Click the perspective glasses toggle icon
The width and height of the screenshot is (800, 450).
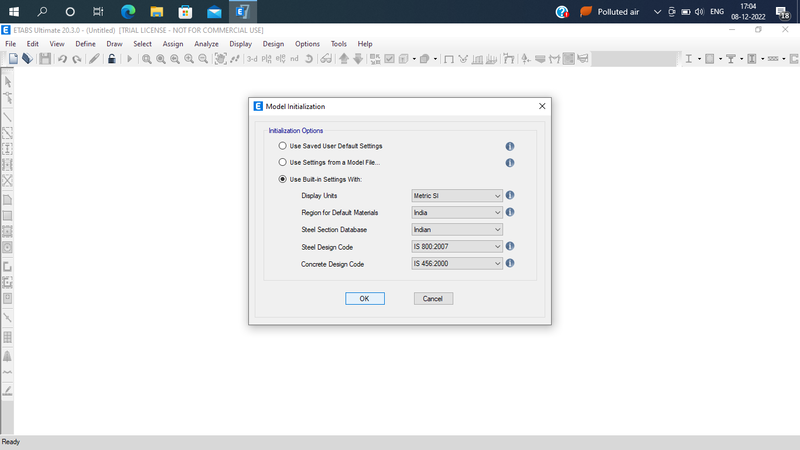[x=326, y=59]
